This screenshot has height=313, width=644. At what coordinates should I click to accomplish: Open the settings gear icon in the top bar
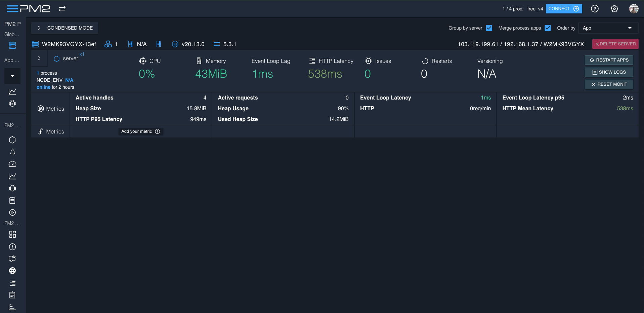tap(614, 9)
